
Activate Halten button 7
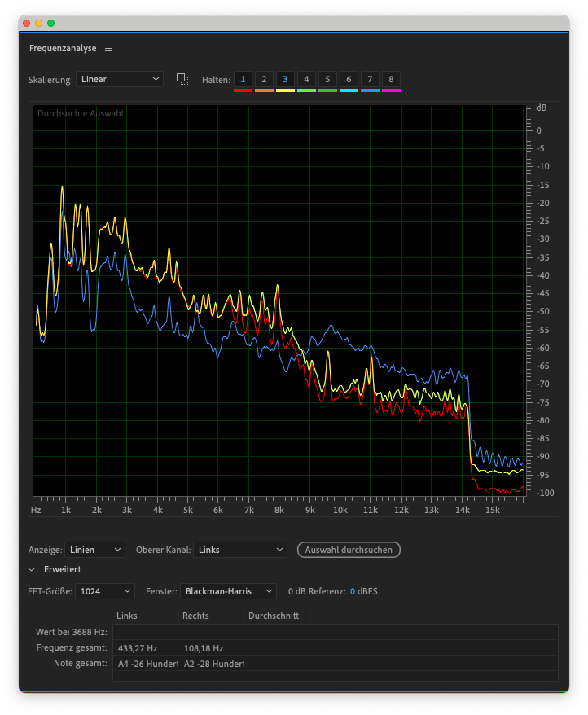pyautogui.click(x=370, y=79)
